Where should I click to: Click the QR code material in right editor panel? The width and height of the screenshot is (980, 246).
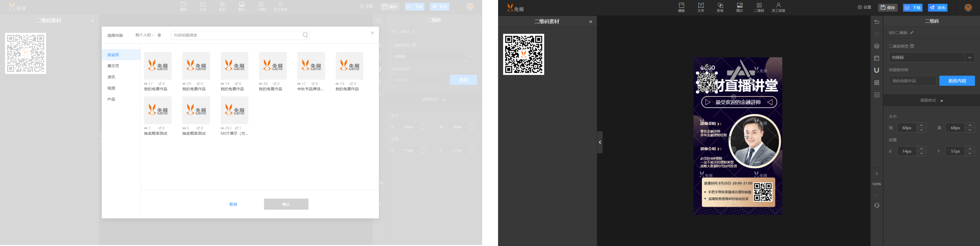pyautogui.click(x=524, y=54)
